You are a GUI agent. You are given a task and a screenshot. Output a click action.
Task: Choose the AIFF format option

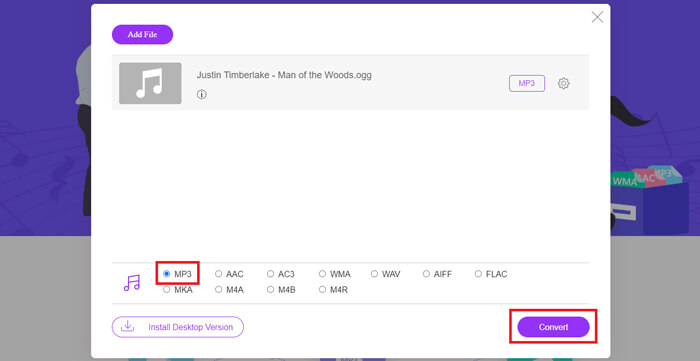[426, 274]
